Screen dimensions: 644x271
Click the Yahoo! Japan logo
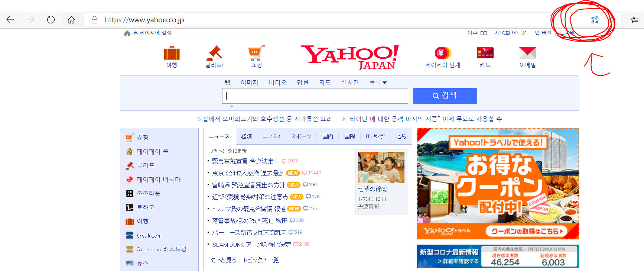349,57
